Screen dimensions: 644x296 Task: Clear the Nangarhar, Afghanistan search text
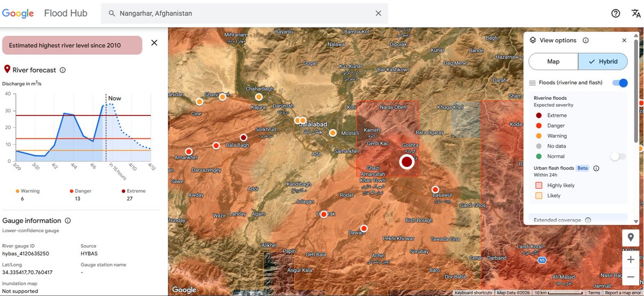click(x=378, y=13)
